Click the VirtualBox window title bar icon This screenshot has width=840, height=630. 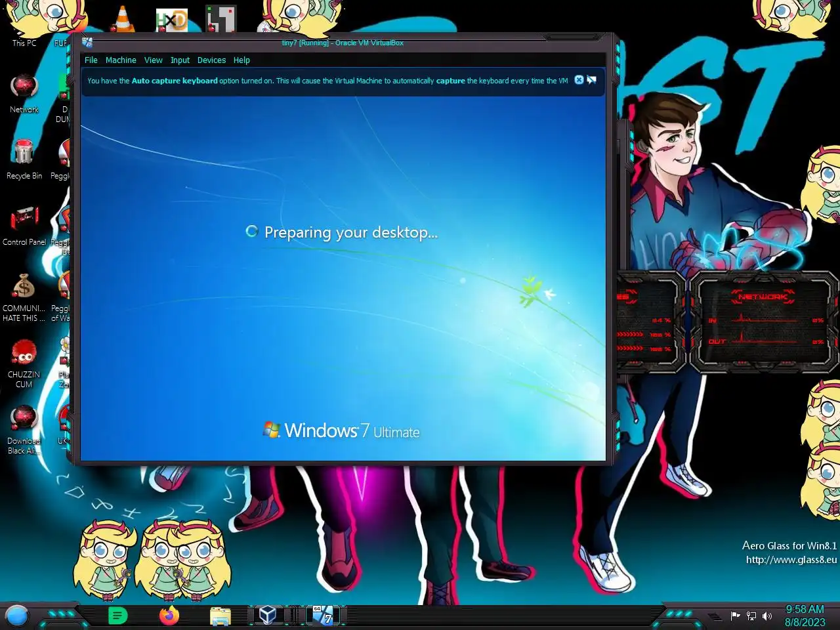87,43
